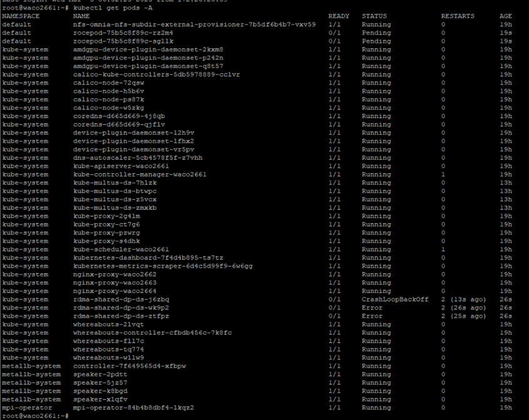Select metallb controller-7f649565d4-xfbpw pod name
529x420 pixels.
click(x=129, y=366)
